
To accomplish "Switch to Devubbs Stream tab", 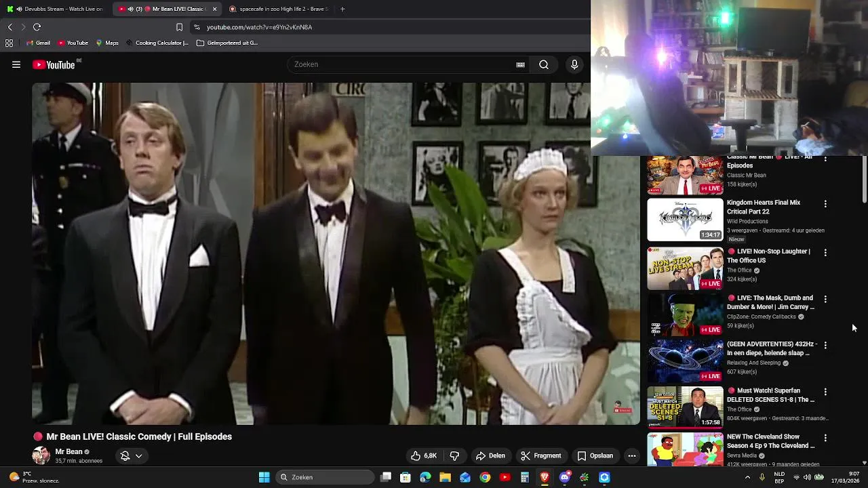I will [54, 9].
